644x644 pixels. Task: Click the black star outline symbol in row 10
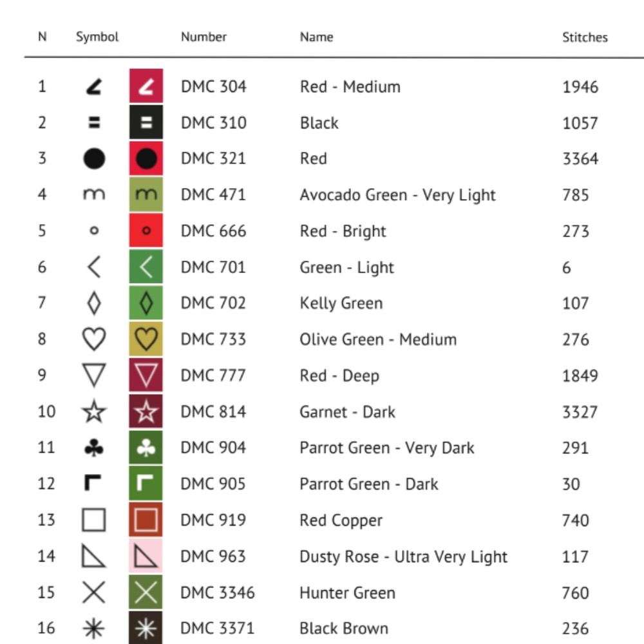(x=94, y=412)
